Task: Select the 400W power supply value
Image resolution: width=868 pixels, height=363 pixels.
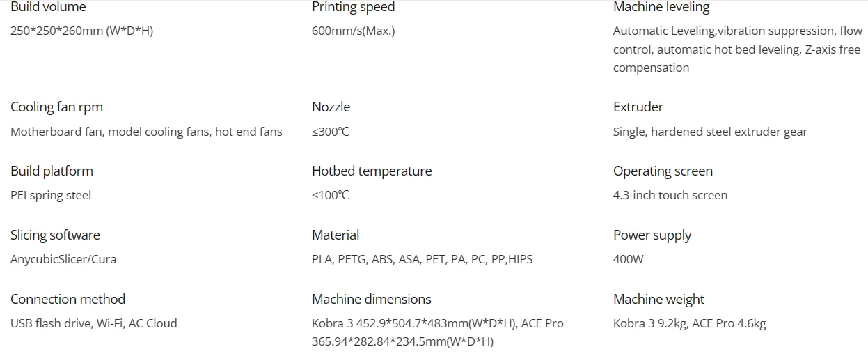Action: (x=628, y=260)
